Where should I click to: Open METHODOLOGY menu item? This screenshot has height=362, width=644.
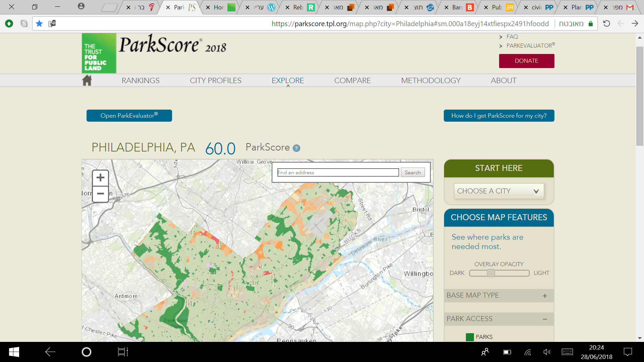pos(431,80)
